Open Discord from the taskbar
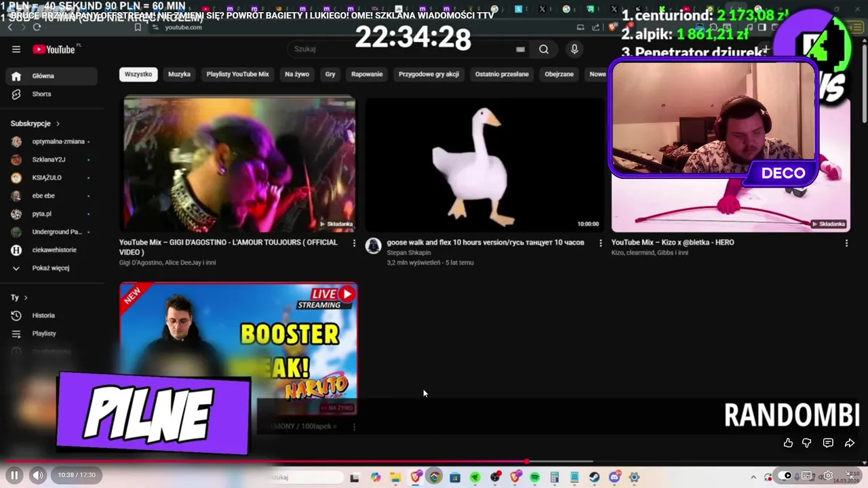Image resolution: width=868 pixels, height=488 pixels. click(614, 477)
